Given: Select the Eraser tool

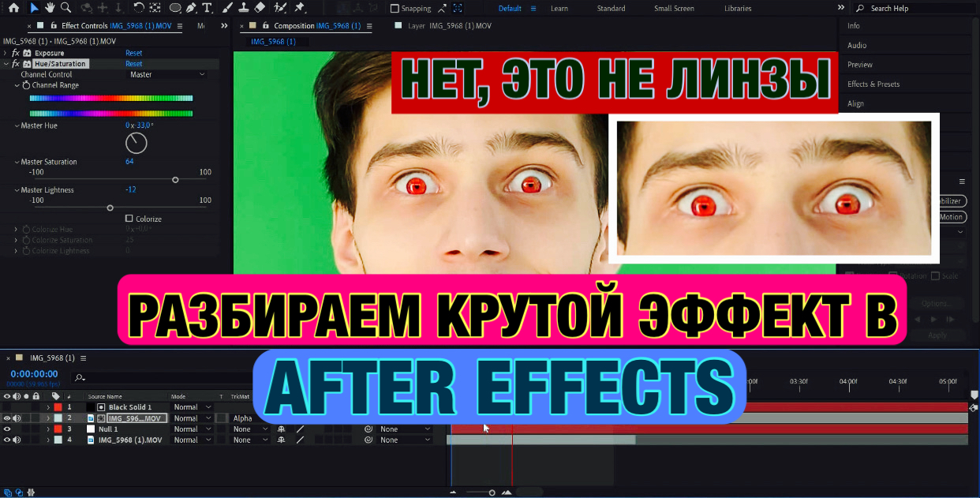Looking at the screenshot, I should click(260, 8).
